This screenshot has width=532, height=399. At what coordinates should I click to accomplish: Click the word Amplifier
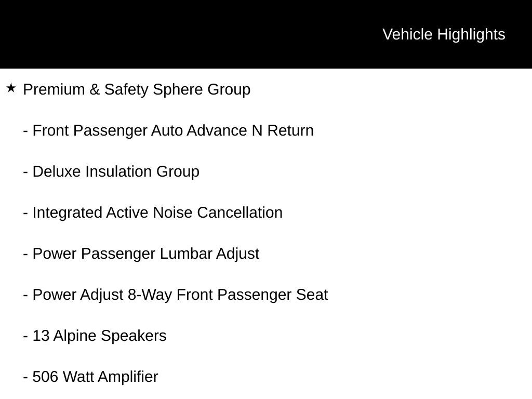(127, 377)
